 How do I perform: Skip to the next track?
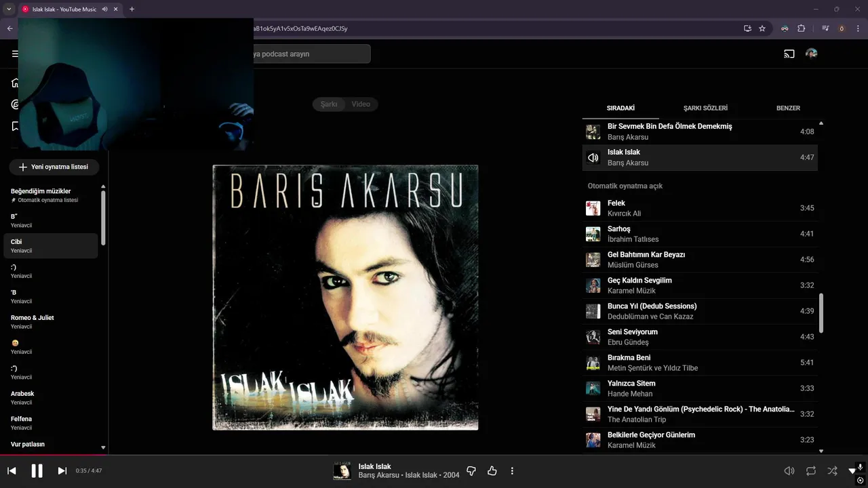pos(62,471)
